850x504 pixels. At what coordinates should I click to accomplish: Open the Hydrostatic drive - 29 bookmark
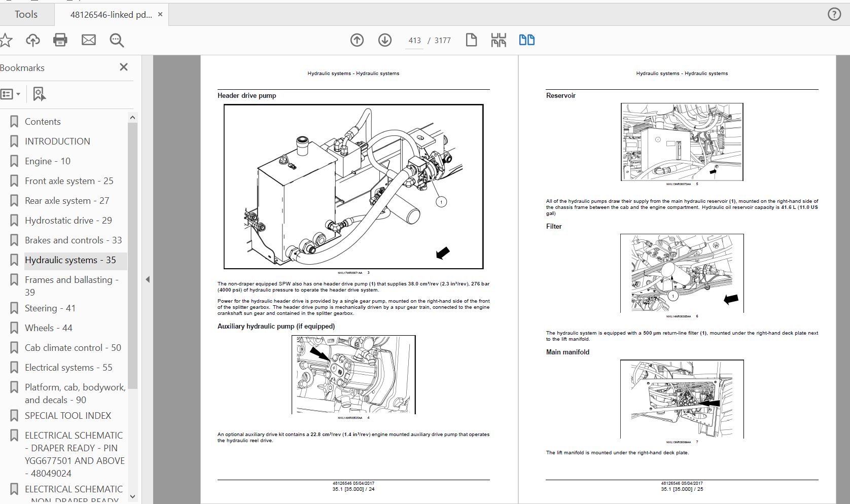tap(68, 221)
